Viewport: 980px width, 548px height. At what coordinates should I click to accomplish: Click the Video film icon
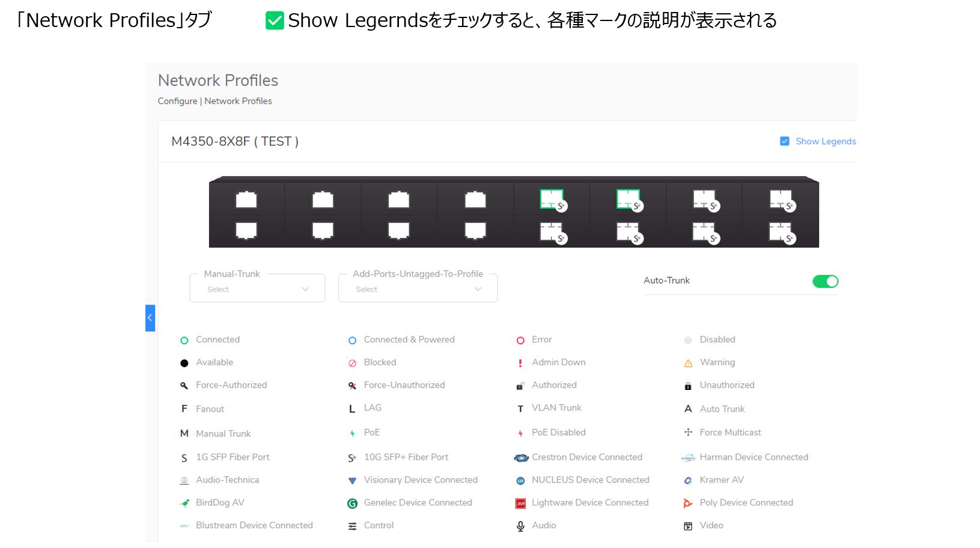pyautogui.click(x=688, y=526)
